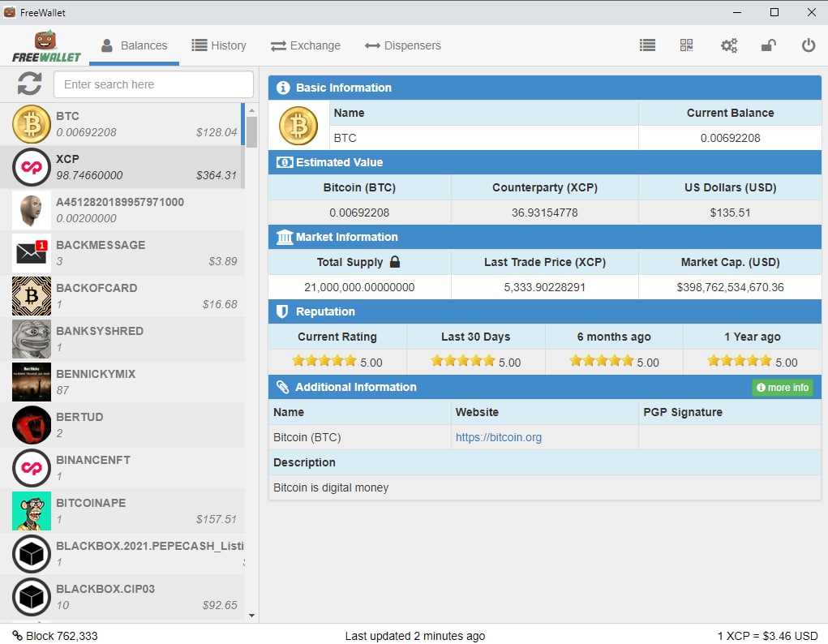
Task: Click the asset list scroll up arrow
Action: click(x=251, y=109)
